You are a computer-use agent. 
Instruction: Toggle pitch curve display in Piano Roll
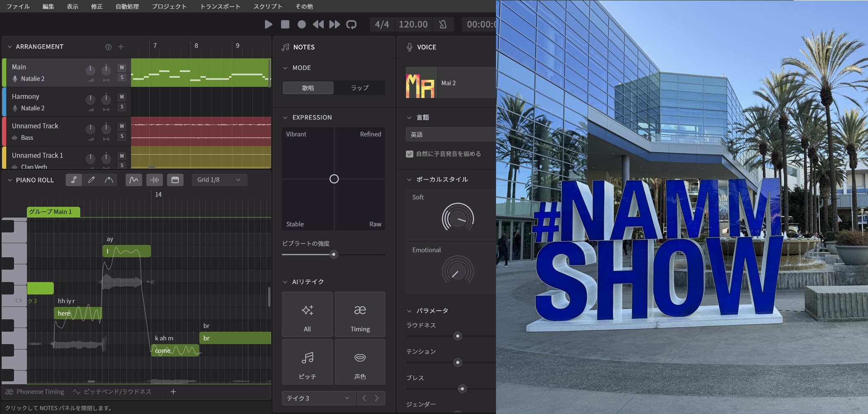134,180
